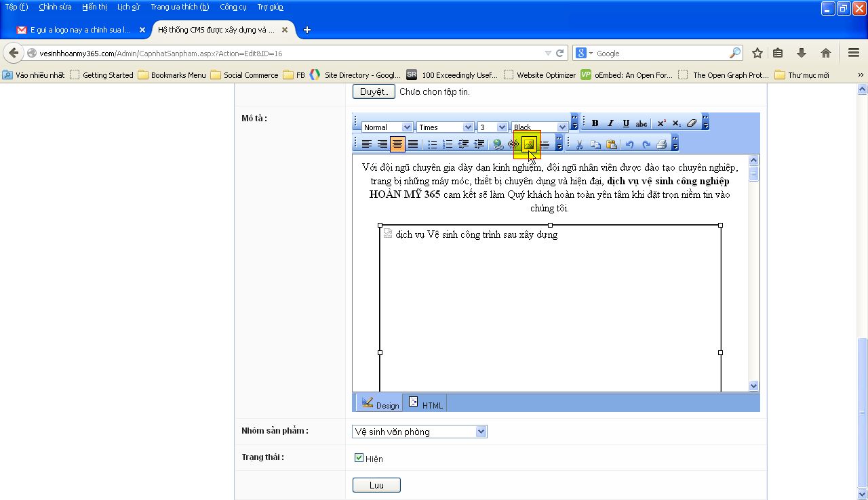
Task: Apply italic formatting
Action: (x=610, y=123)
